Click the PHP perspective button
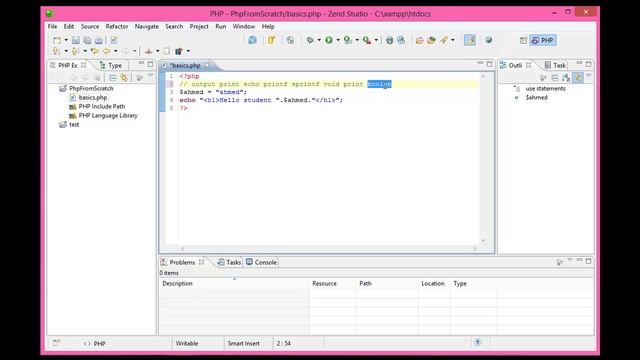This screenshot has height=360, width=640. 542,40
